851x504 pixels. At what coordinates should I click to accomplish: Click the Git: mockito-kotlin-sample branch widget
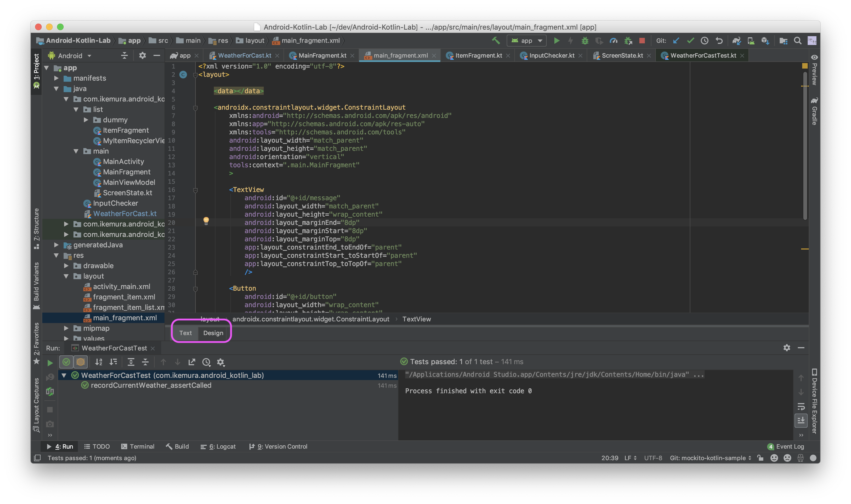coord(710,458)
